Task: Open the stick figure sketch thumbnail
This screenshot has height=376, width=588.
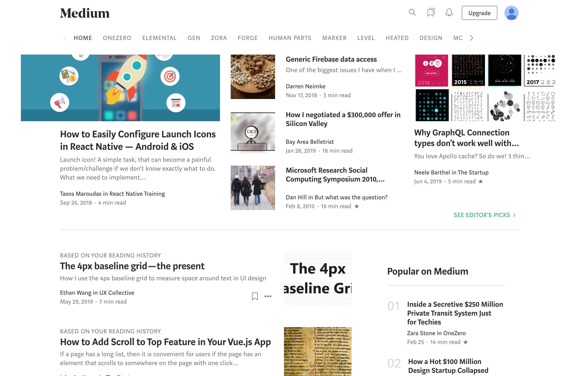Action: coord(253,132)
